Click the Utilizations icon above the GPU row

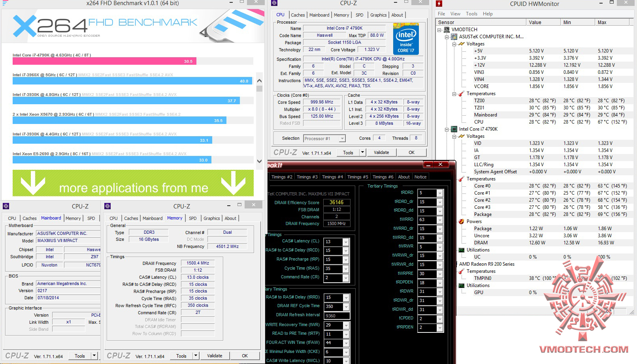461,285
